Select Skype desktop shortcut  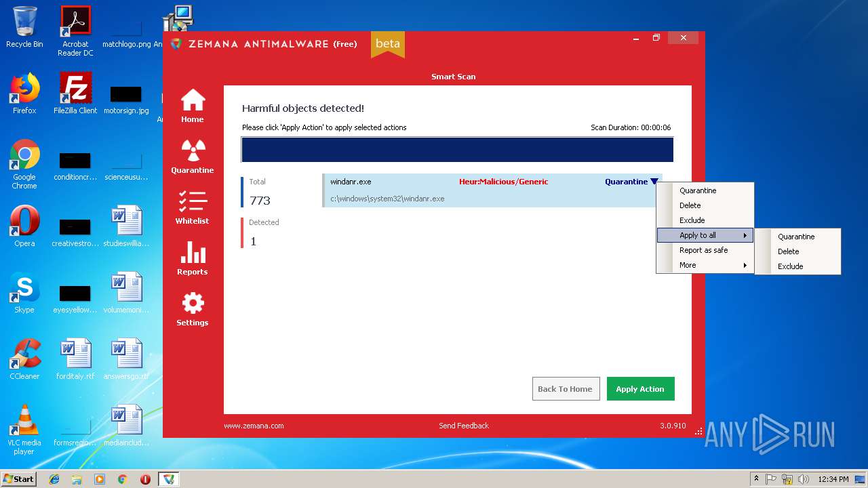tap(24, 293)
